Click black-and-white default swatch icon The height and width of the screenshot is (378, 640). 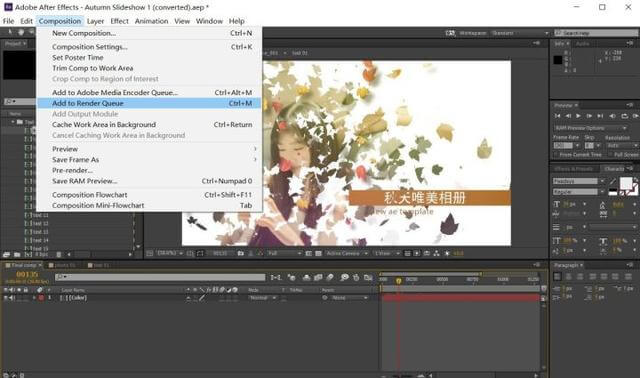613,192
